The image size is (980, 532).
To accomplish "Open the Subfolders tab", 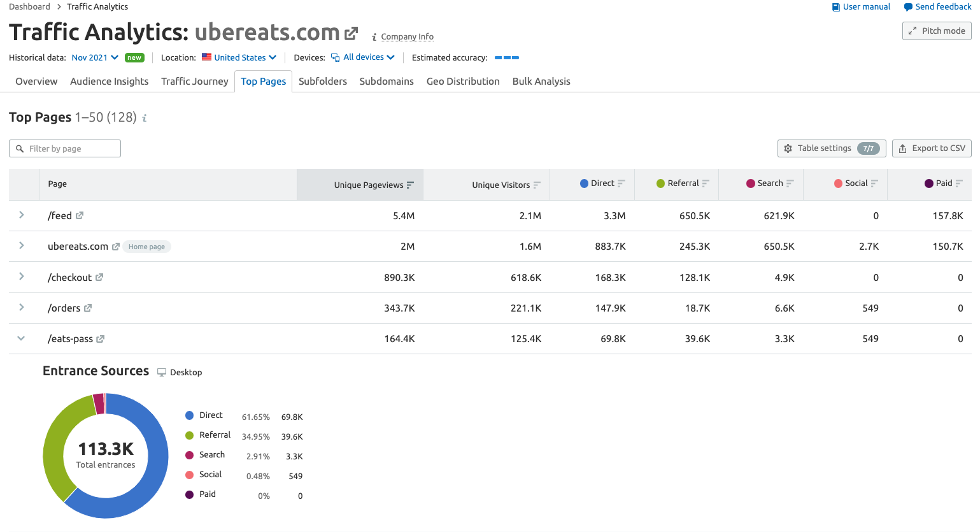I will pos(323,82).
